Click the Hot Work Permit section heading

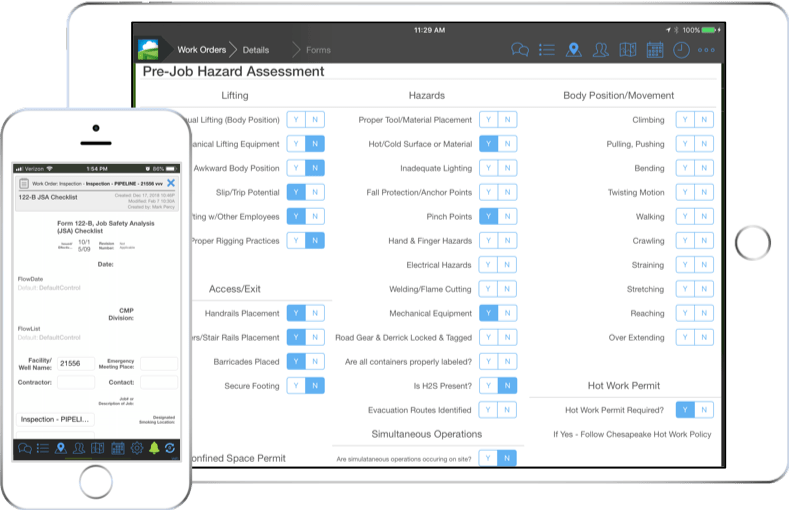(x=623, y=386)
